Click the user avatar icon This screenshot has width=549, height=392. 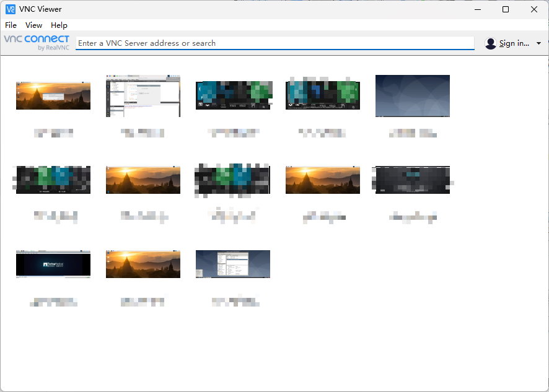tap(491, 43)
